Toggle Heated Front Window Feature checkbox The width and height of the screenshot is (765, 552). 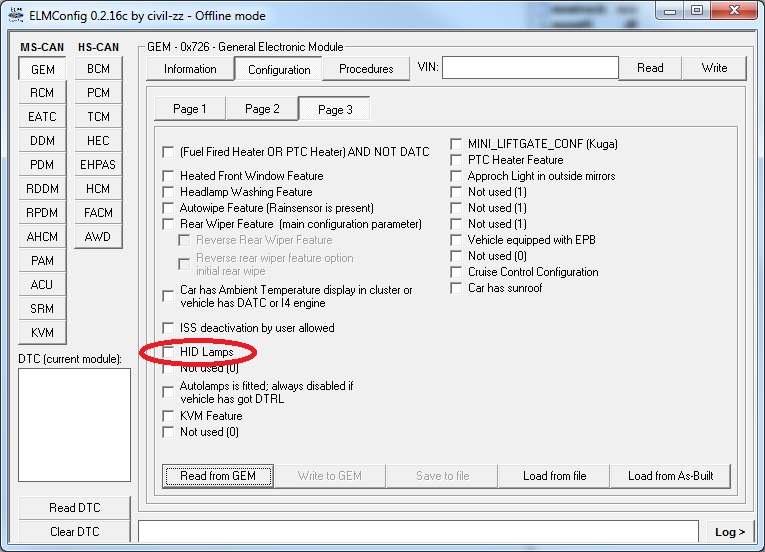[x=168, y=176]
